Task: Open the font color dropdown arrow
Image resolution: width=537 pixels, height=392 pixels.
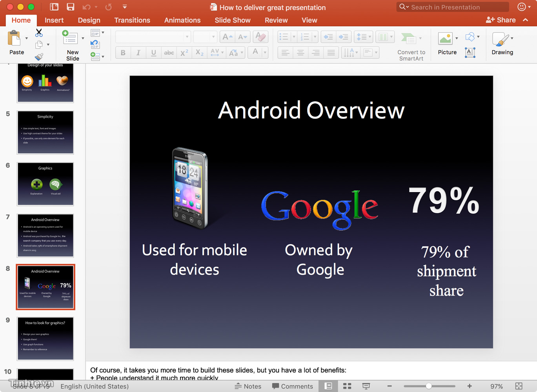Action: [x=265, y=53]
